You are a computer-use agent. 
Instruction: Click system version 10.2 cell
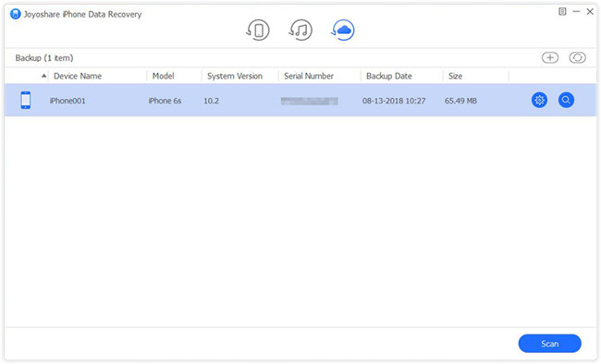pyautogui.click(x=211, y=101)
